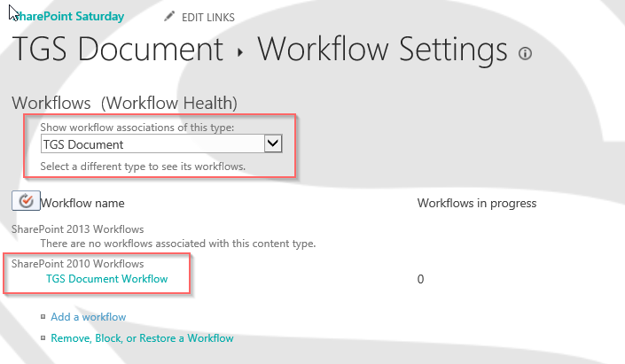Click the bullet before Add a workflow

[x=43, y=317]
